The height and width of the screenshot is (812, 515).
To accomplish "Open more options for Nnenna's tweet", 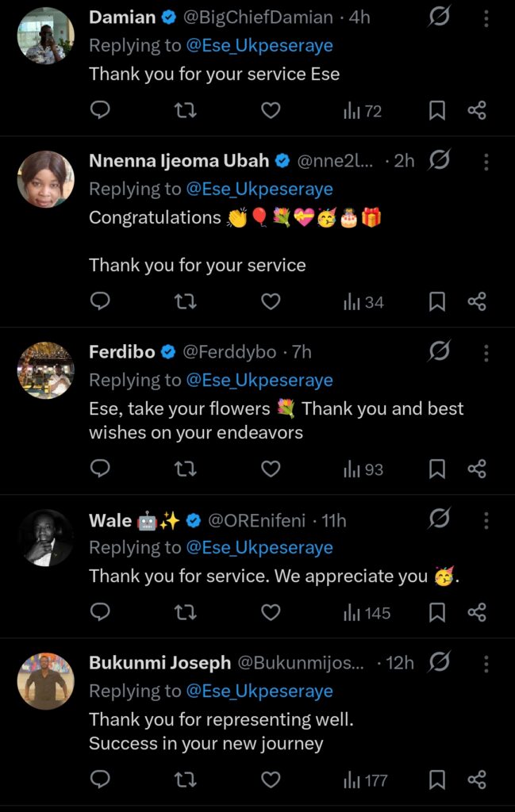I will [486, 162].
